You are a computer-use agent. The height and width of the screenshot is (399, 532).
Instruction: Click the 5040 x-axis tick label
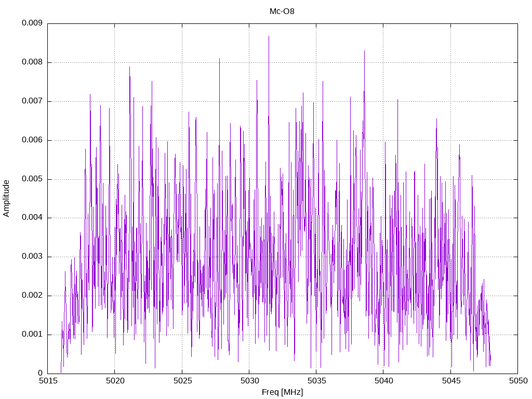pos(384,381)
